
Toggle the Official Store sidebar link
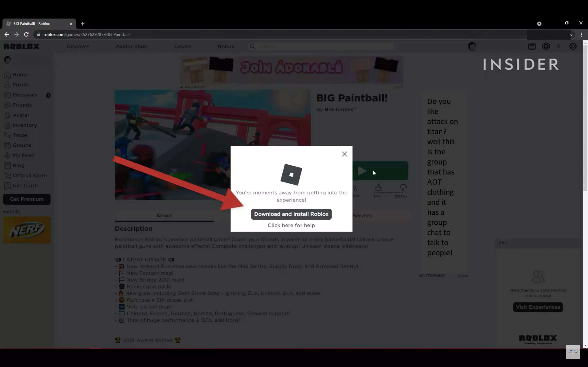29,175
